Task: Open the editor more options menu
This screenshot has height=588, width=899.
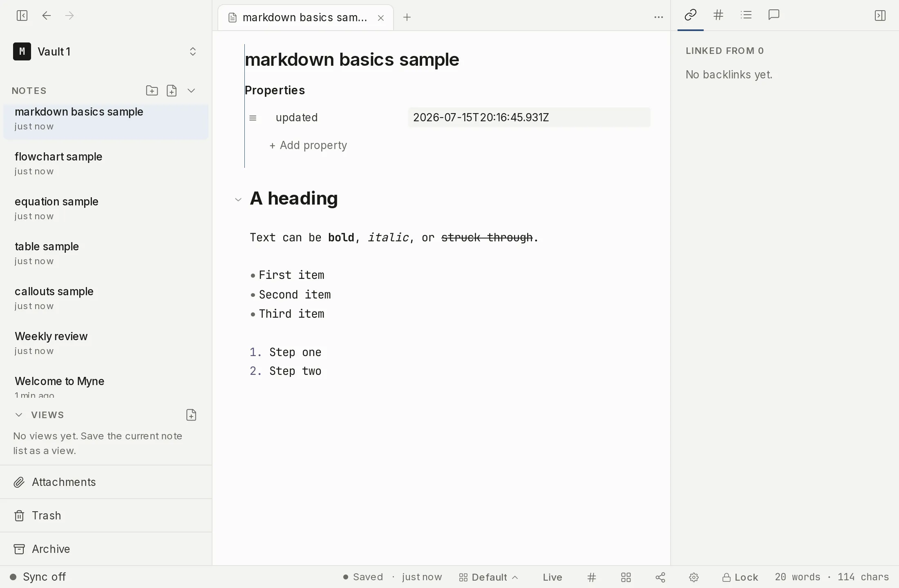Action: click(659, 17)
